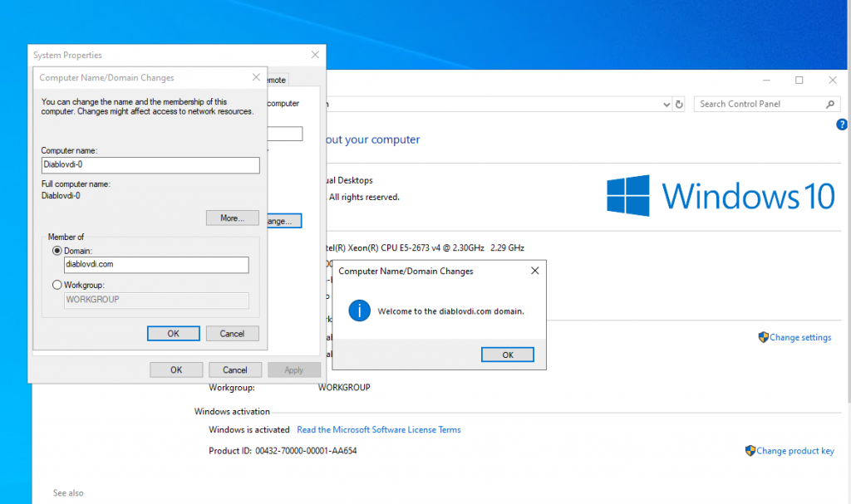Viewport: 851px width, 504px height.
Task: Click the Domain name text field
Action: pos(156,265)
